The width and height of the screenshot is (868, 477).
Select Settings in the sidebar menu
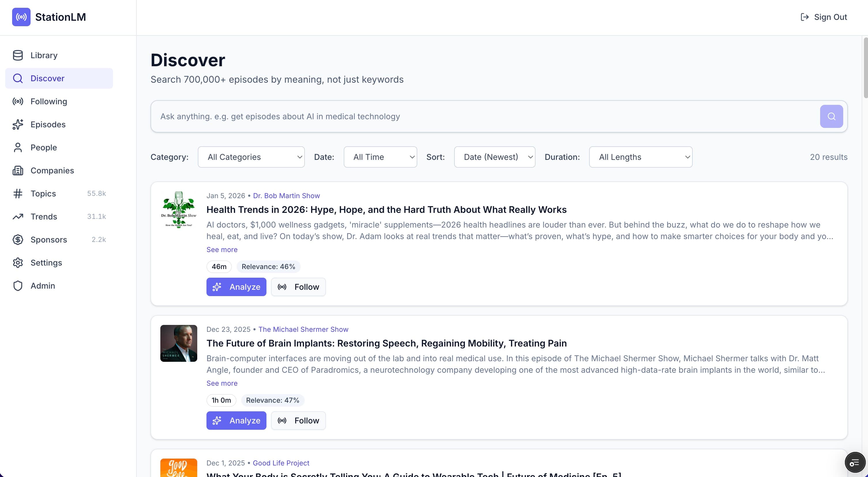46,263
